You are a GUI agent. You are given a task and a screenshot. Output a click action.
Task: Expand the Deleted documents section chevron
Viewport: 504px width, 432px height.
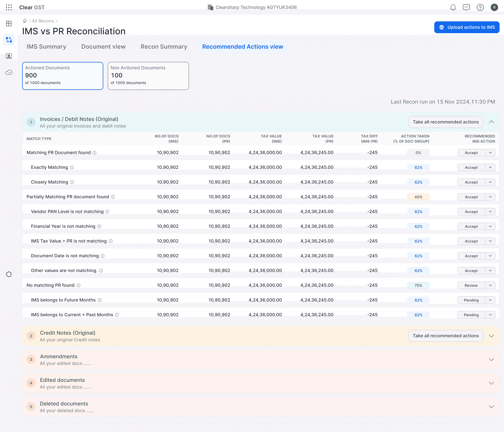coord(491,407)
